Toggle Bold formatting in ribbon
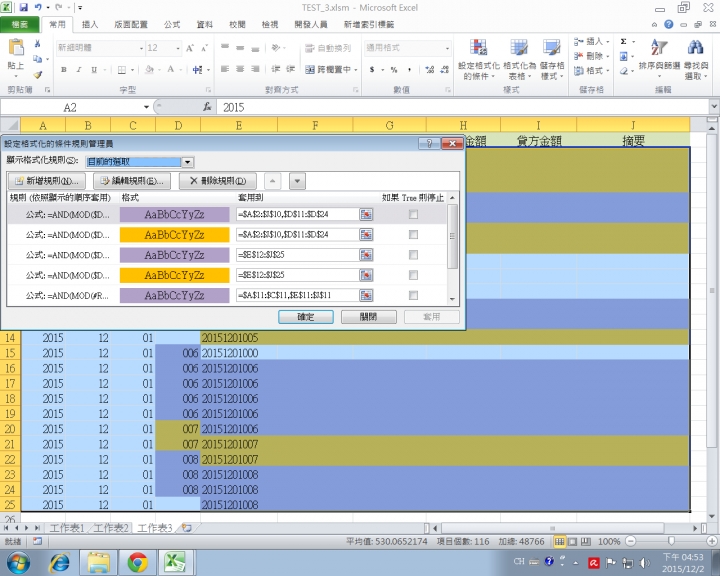Image resolution: width=720 pixels, height=576 pixels. point(64,69)
